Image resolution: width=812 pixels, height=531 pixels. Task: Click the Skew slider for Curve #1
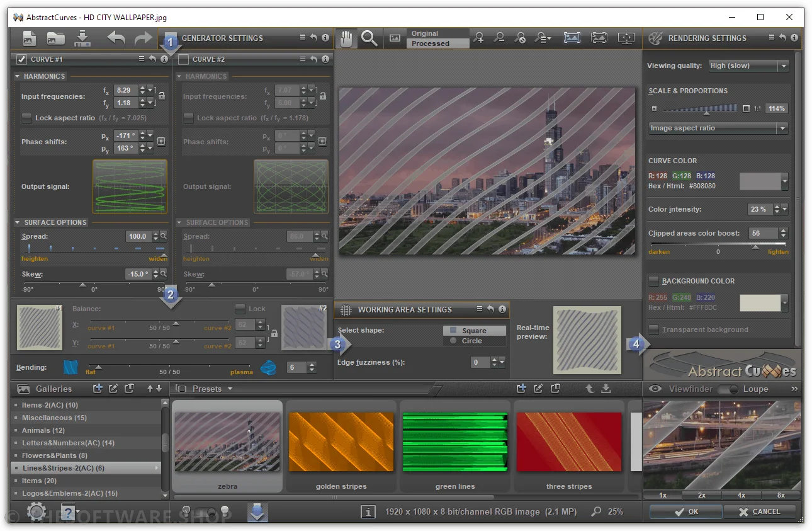94,285
